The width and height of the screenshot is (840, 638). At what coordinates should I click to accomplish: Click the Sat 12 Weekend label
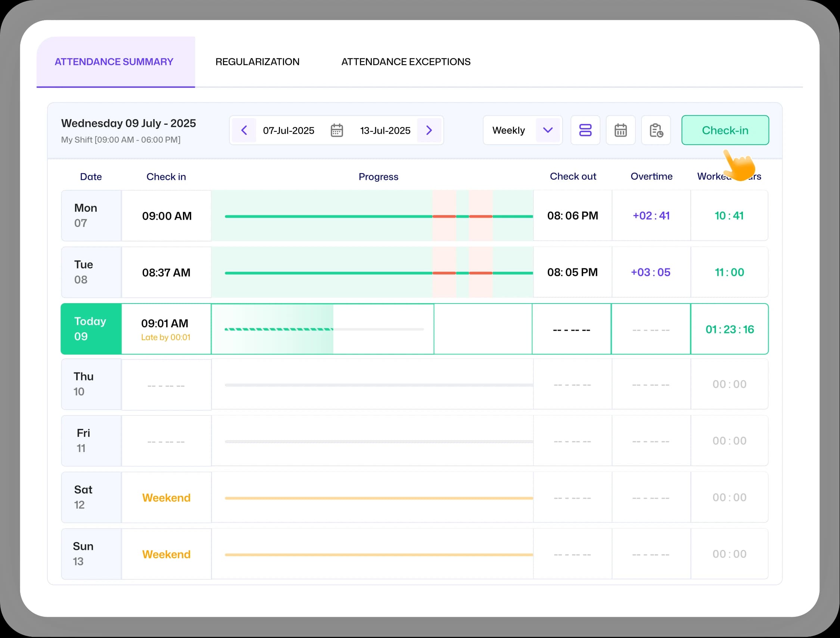[x=167, y=498]
